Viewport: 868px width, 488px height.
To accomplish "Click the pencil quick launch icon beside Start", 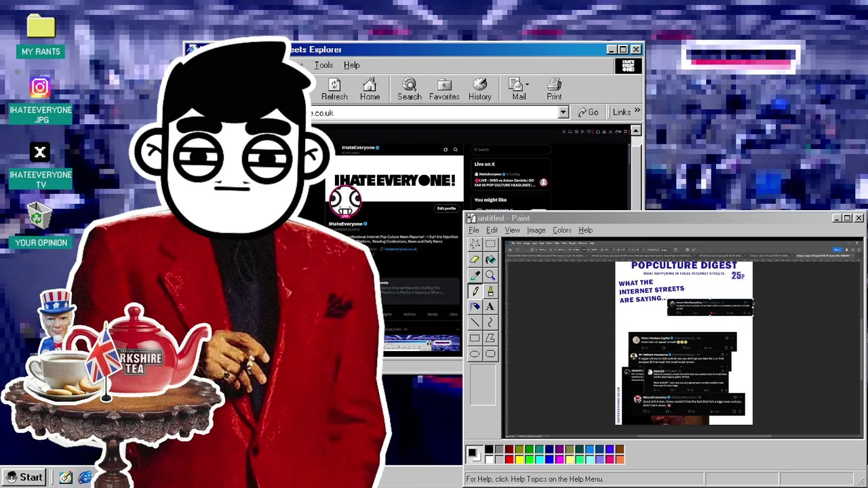I will tap(65, 477).
